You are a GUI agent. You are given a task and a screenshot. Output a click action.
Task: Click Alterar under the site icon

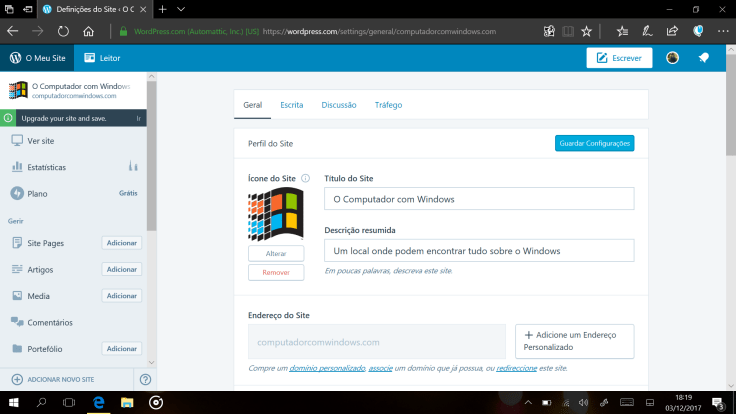pos(276,254)
